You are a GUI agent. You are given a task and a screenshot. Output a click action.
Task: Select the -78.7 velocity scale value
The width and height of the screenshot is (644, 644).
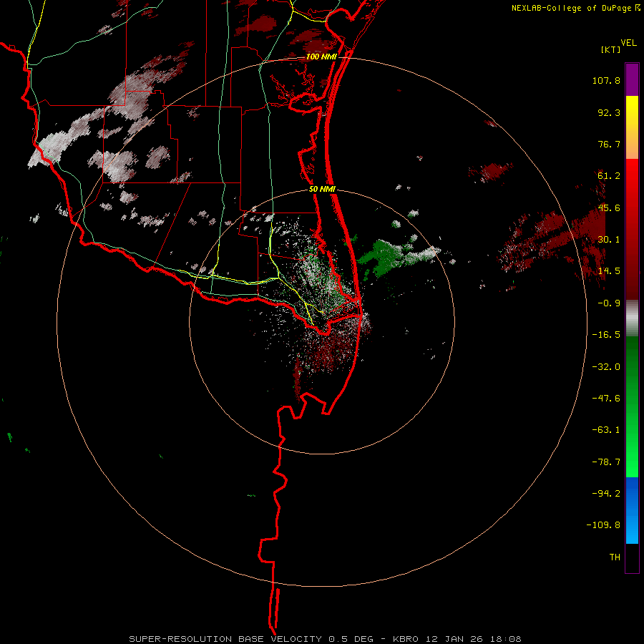(x=606, y=462)
